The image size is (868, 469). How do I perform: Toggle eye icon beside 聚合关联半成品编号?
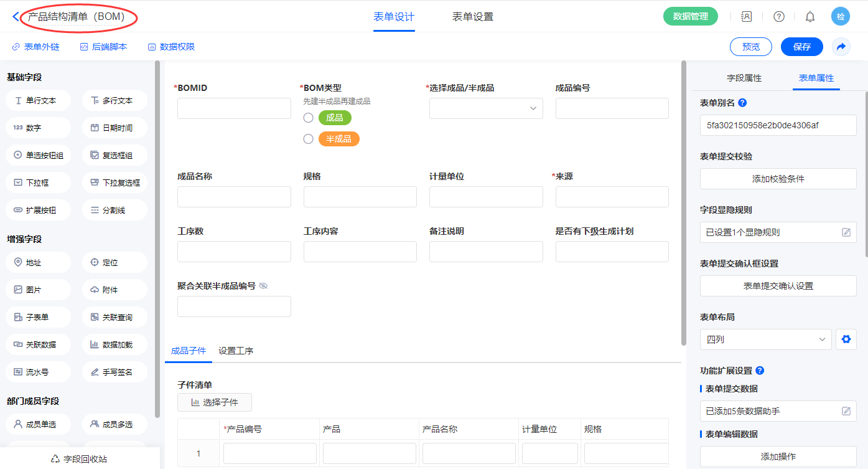coord(263,286)
